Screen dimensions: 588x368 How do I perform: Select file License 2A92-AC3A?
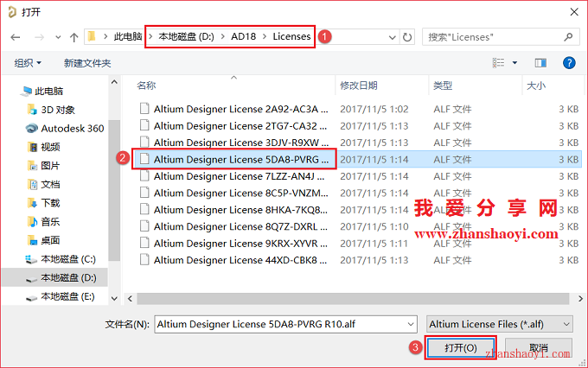(x=240, y=109)
